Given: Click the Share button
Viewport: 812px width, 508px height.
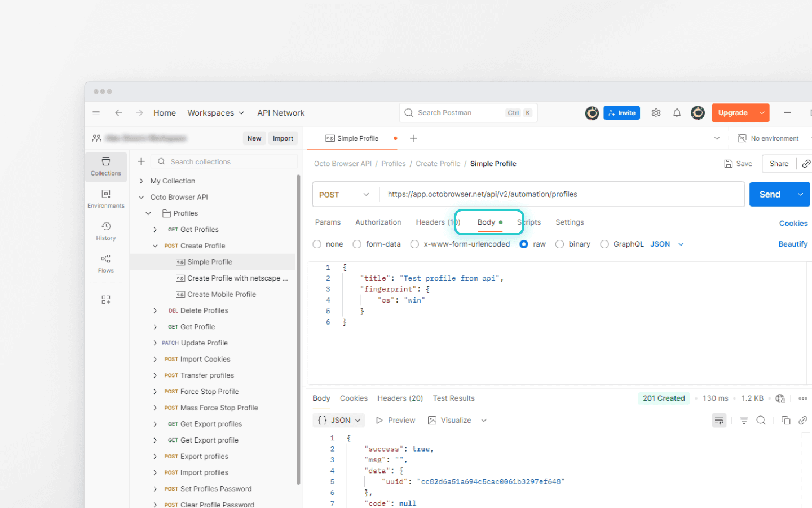Looking at the screenshot, I should [779, 164].
